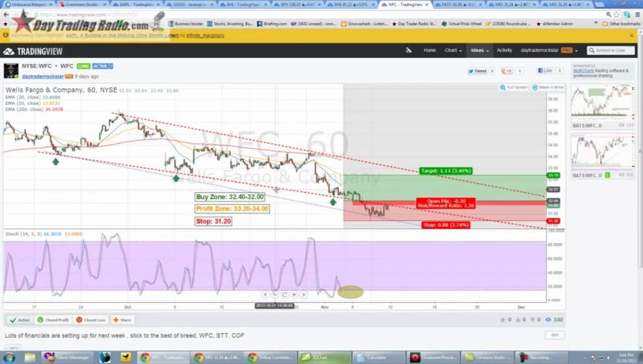This screenshot has height=364, width=643.
Task: Open the Briefing.com bookmark
Action: tap(272, 23)
